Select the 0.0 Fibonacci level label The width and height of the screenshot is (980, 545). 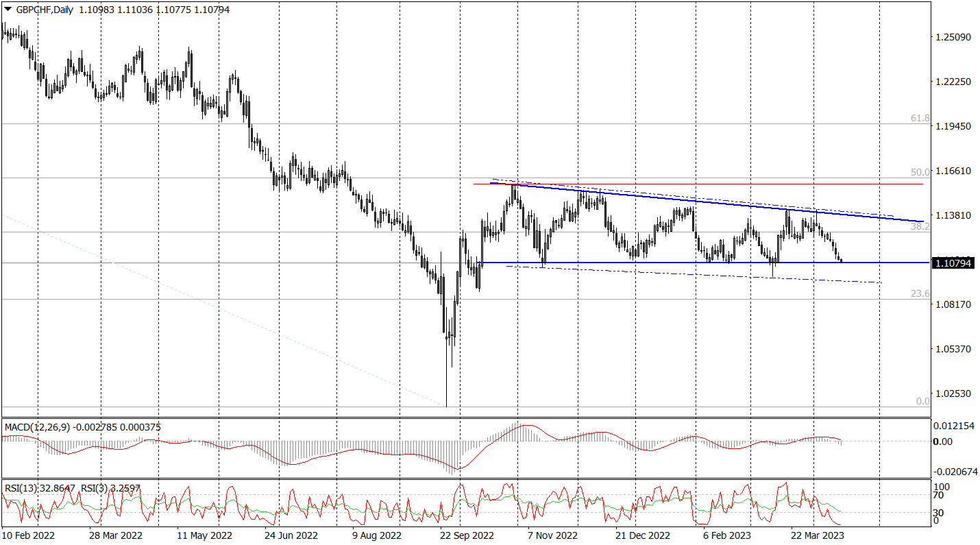[x=923, y=401]
